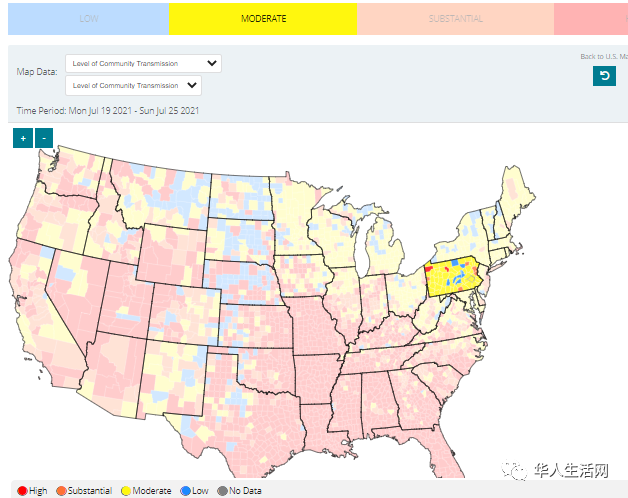Viewport: 628px width, 498px height.
Task: Click the gray No Data legend circle
Action: pyautogui.click(x=222, y=491)
